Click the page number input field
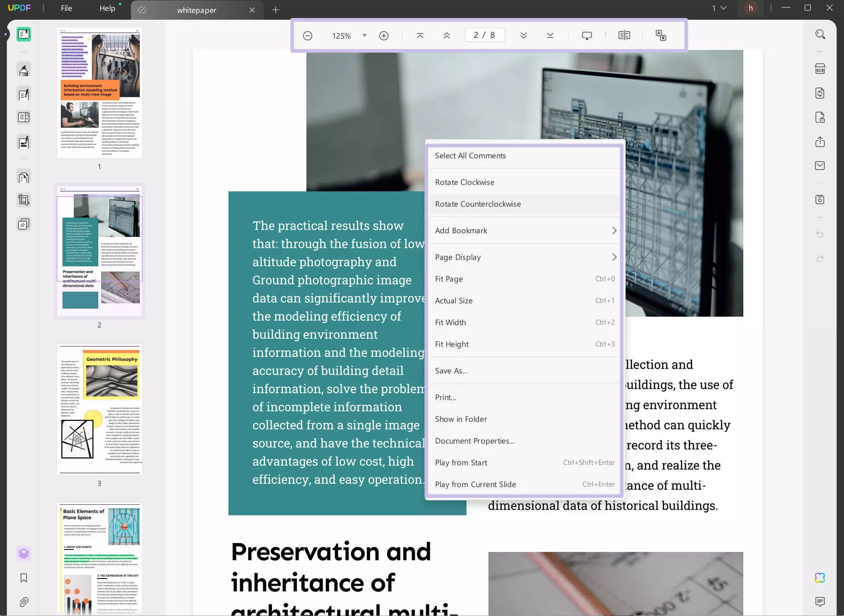This screenshot has height=616, width=844. 485,35
